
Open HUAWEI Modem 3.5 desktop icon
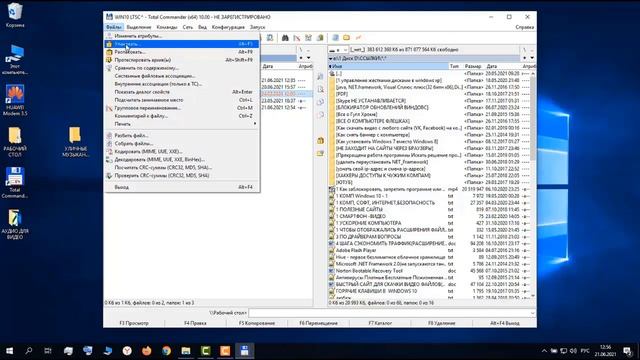pos(15,100)
